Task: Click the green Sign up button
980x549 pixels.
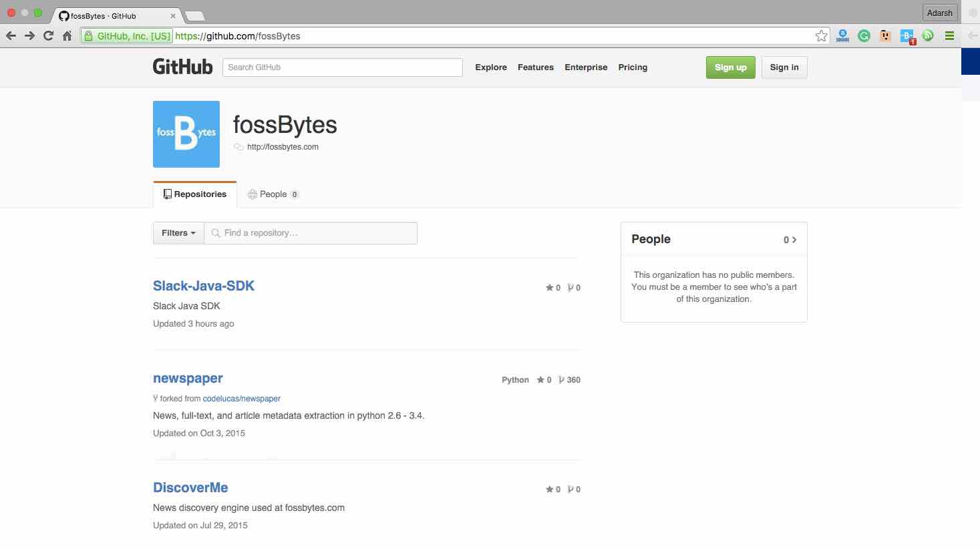Action: pos(731,67)
